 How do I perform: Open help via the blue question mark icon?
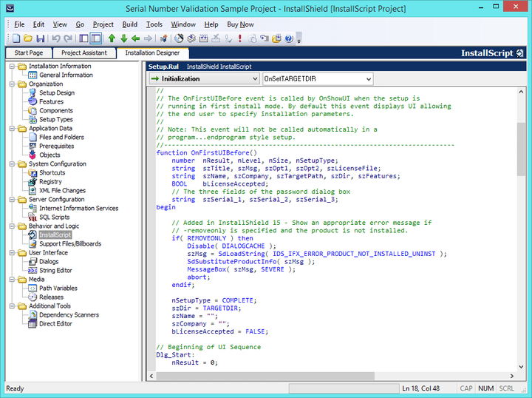coord(289,38)
